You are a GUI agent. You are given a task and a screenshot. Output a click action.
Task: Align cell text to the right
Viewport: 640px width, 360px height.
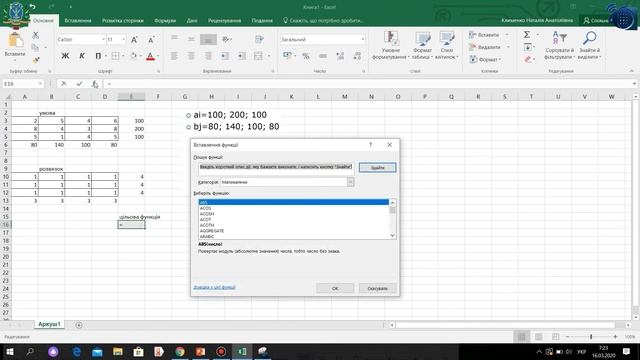(208, 56)
